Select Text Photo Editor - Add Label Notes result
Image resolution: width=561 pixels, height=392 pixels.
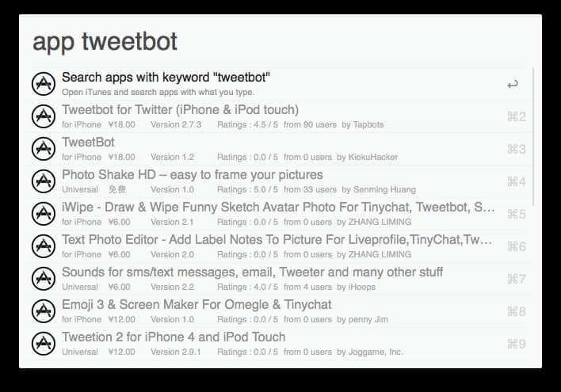tap(278, 246)
